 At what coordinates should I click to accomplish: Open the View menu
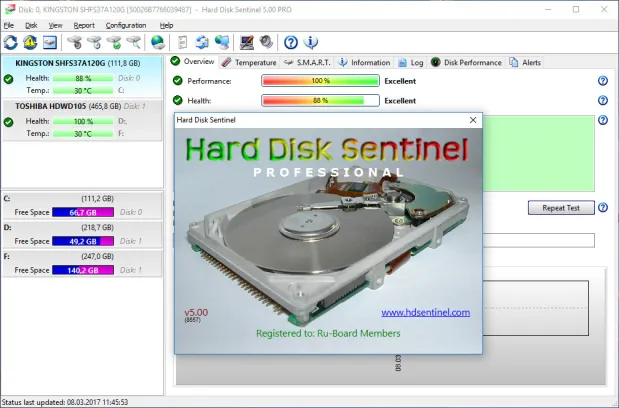click(x=55, y=25)
